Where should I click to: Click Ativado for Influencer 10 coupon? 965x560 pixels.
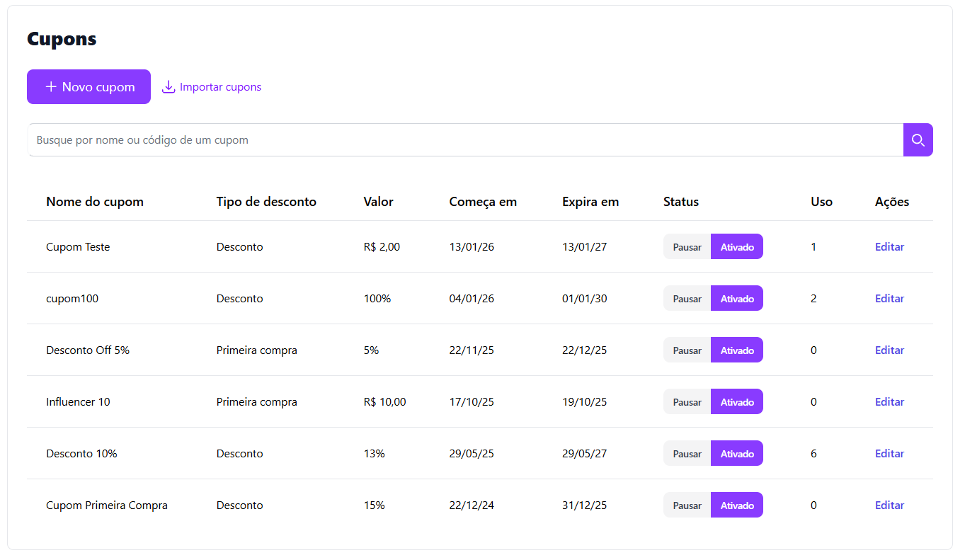(737, 402)
